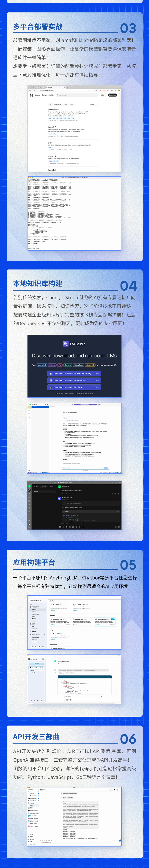149x868 pixels.
Task: Select the Tools filter tab
Action: pyautogui.click(x=72, y=104)
